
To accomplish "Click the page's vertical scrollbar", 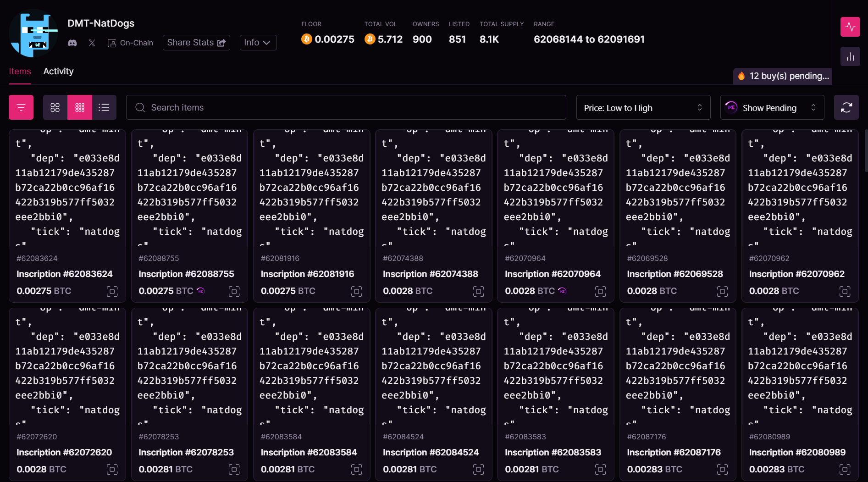I will point(866,151).
